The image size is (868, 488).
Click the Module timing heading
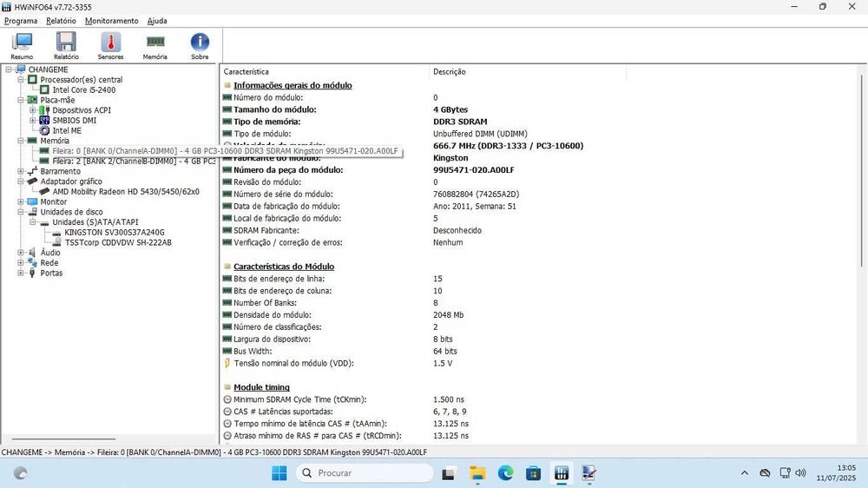(261, 387)
